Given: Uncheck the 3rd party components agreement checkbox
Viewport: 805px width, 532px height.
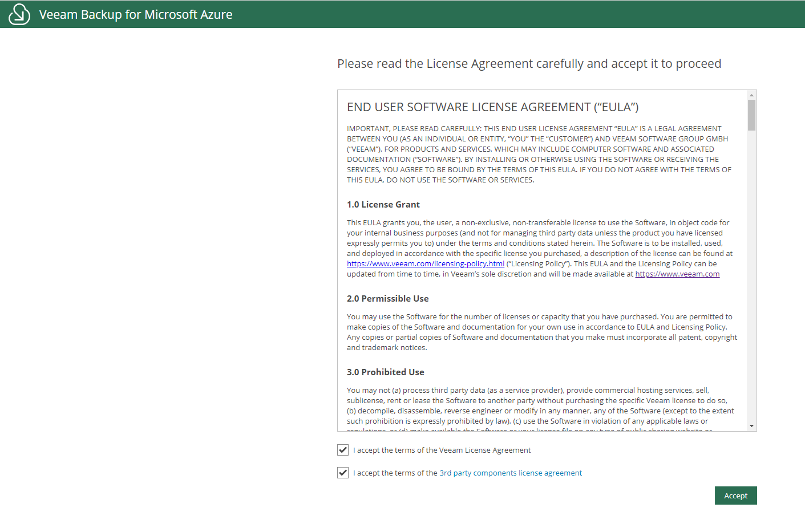Looking at the screenshot, I should point(343,473).
